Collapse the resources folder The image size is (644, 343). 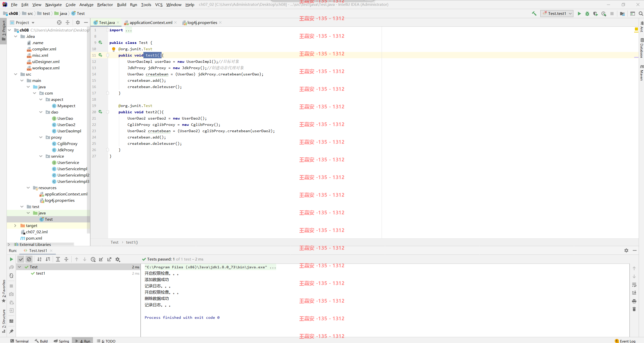pos(28,188)
